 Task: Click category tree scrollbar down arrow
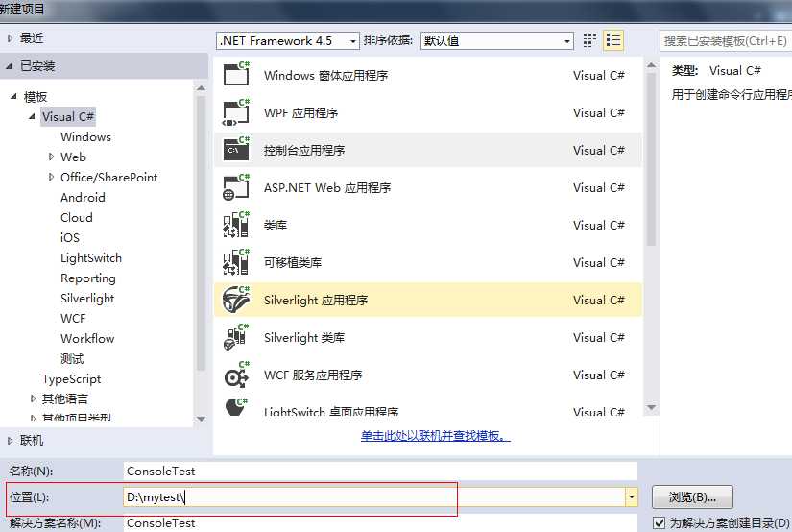(201, 419)
